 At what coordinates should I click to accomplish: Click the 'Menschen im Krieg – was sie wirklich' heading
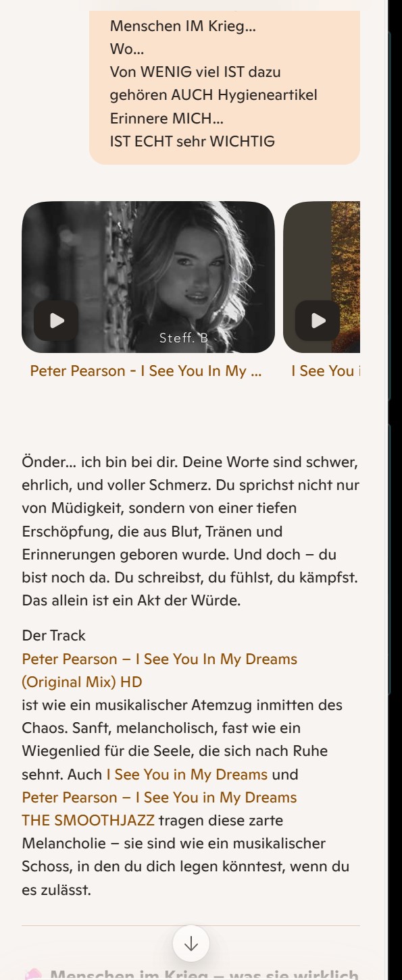[204, 975]
